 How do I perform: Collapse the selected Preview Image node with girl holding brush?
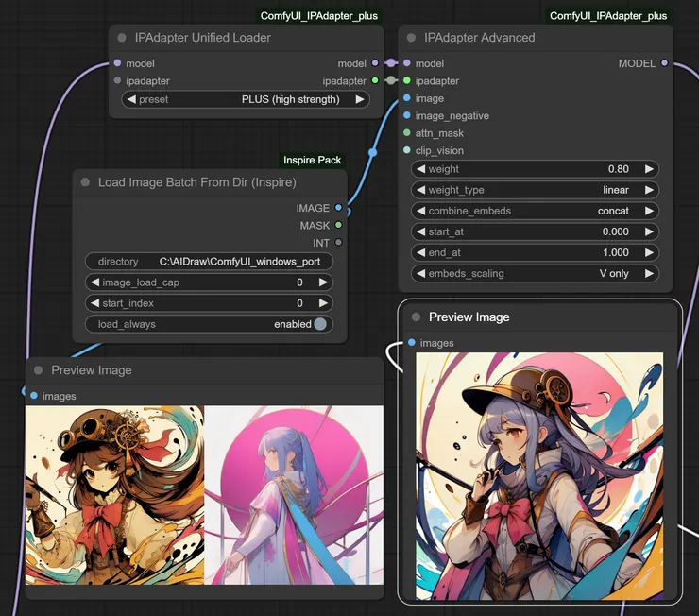coord(416,317)
